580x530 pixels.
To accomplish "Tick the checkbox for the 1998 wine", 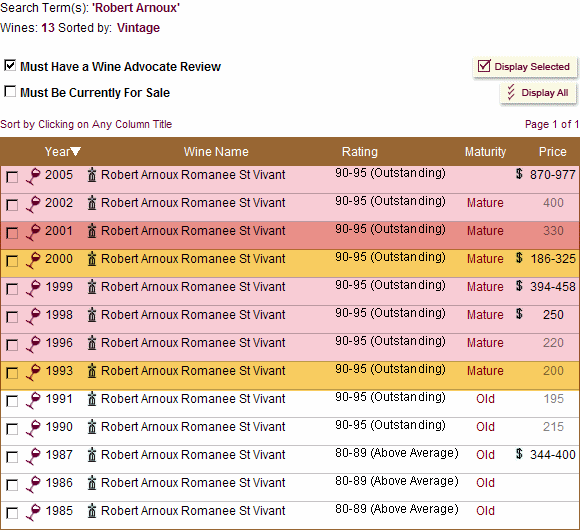I will coord(12,317).
